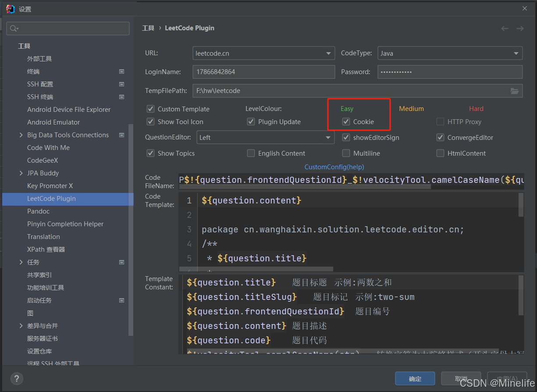Open help via the question mark icon
This screenshot has width=537, height=392.
[16, 378]
